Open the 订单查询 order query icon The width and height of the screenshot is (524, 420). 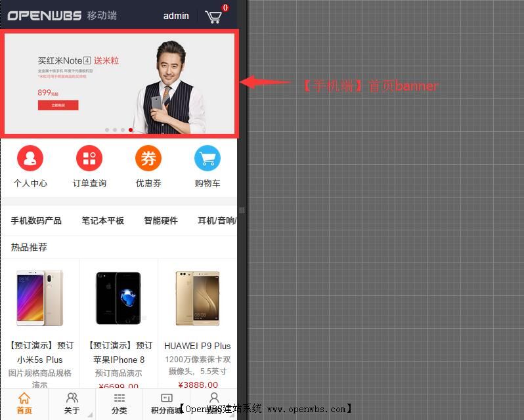(x=89, y=159)
